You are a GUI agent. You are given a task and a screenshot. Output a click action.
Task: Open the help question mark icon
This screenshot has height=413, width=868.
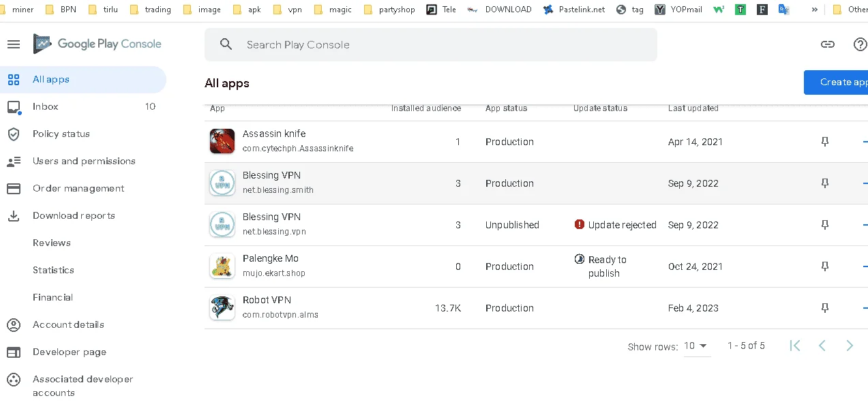(860, 44)
